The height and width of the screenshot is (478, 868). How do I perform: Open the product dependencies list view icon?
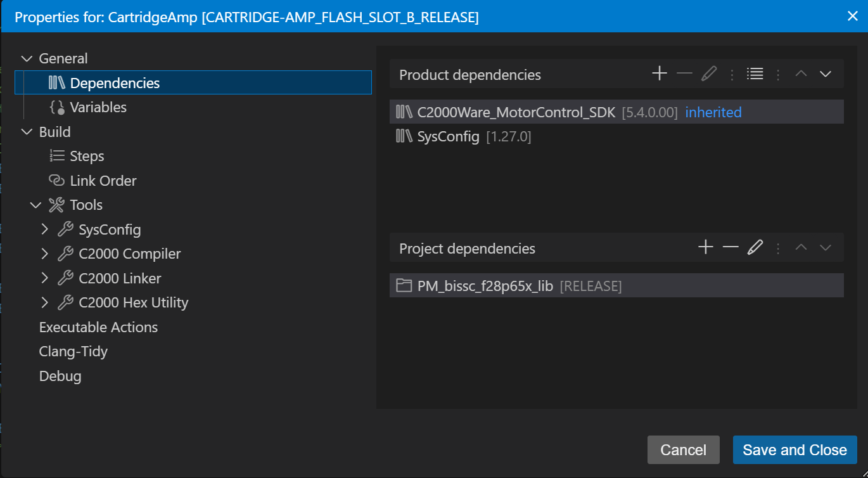755,74
